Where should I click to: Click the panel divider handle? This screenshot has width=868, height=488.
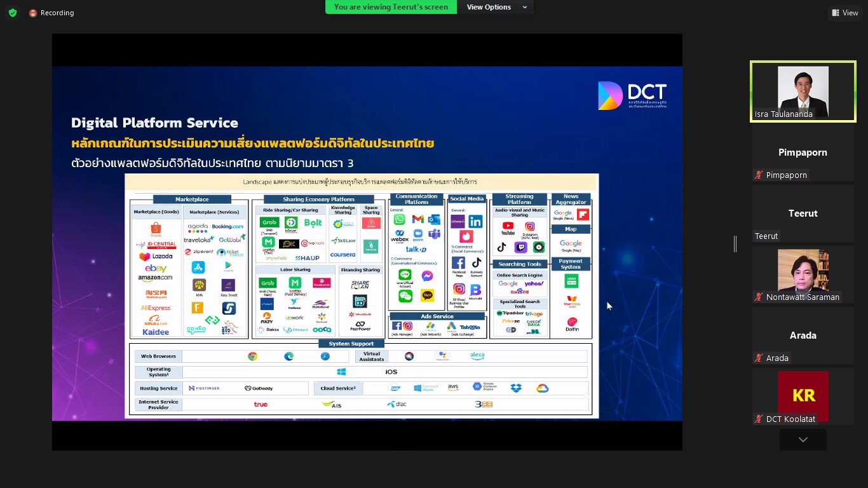(735, 244)
